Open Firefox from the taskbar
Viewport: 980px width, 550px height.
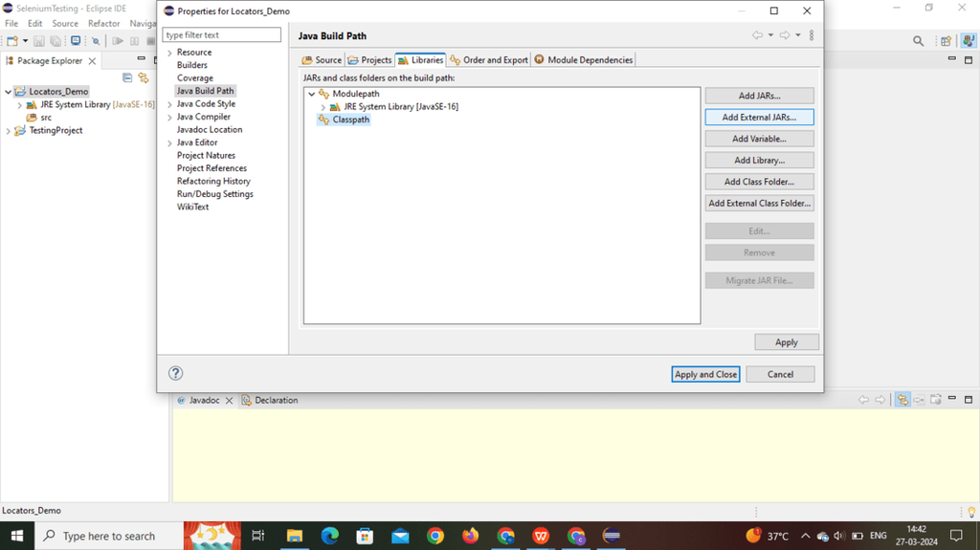coord(471,536)
